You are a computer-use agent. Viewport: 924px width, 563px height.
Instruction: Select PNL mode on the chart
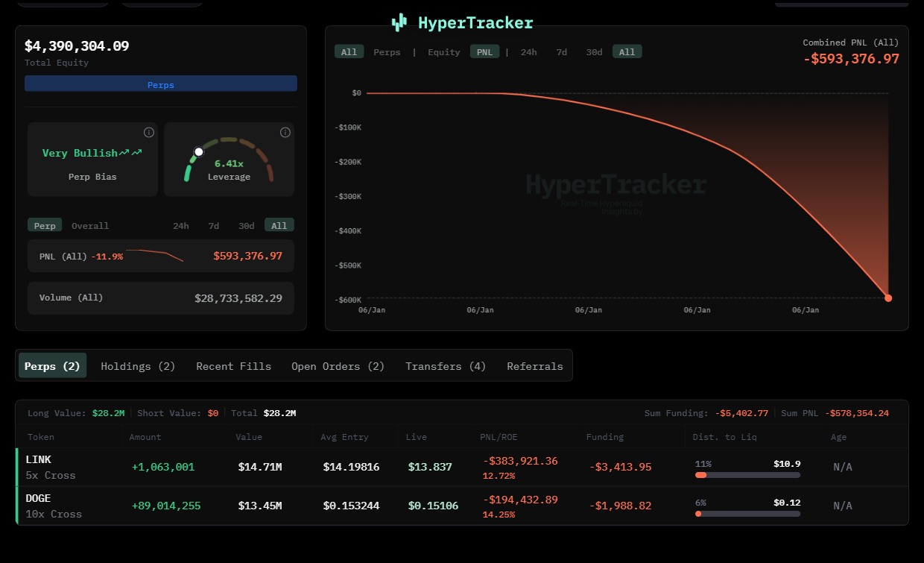click(484, 51)
